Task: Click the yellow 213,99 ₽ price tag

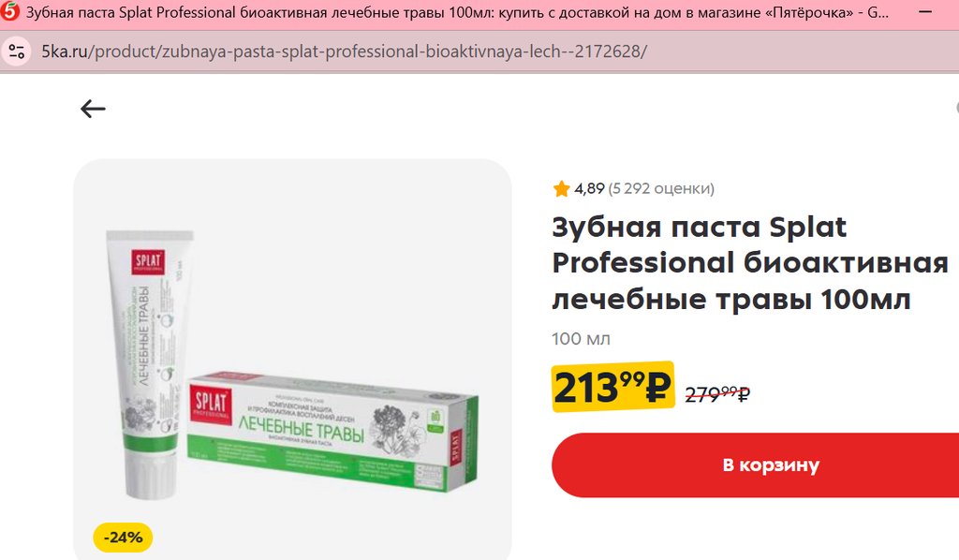Action: (x=612, y=387)
